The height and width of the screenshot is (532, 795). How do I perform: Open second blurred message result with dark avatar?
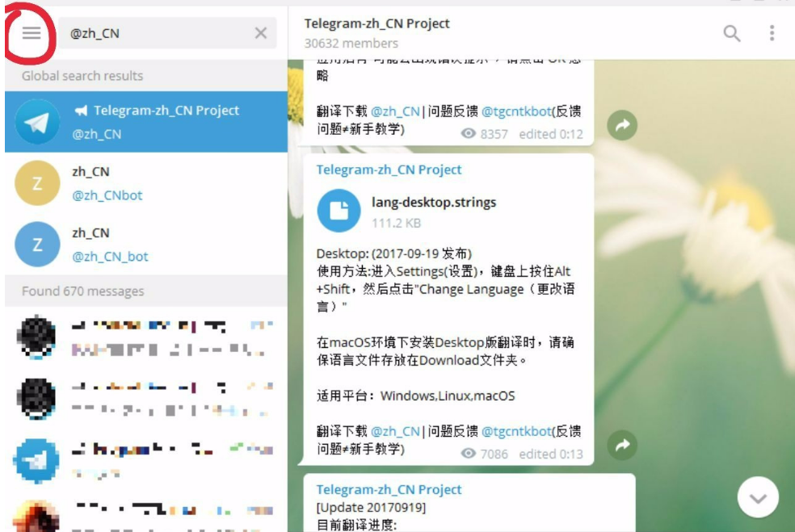tap(146, 399)
